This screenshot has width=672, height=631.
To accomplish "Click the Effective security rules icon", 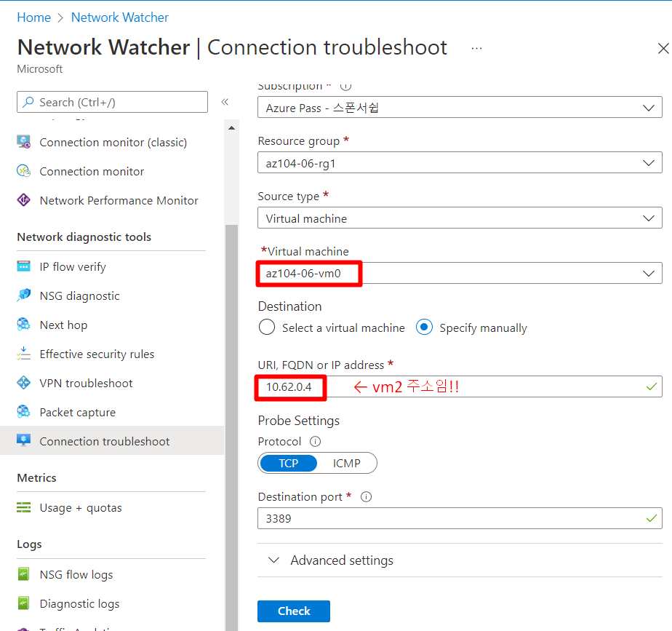I will tap(23, 354).
